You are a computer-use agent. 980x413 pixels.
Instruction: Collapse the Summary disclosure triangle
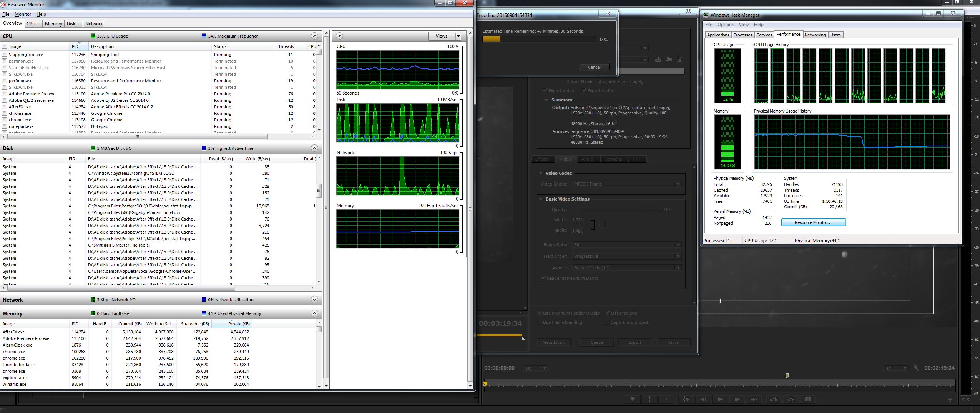[546, 100]
